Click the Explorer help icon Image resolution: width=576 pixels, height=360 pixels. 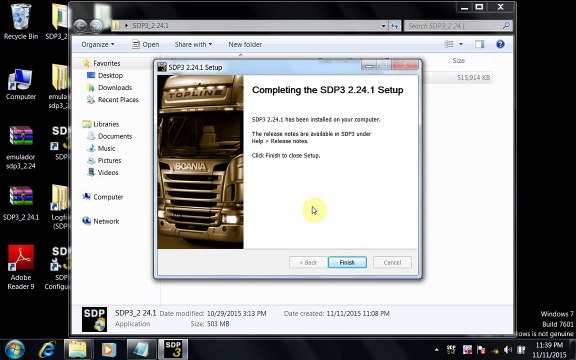click(x=500, y=44)
